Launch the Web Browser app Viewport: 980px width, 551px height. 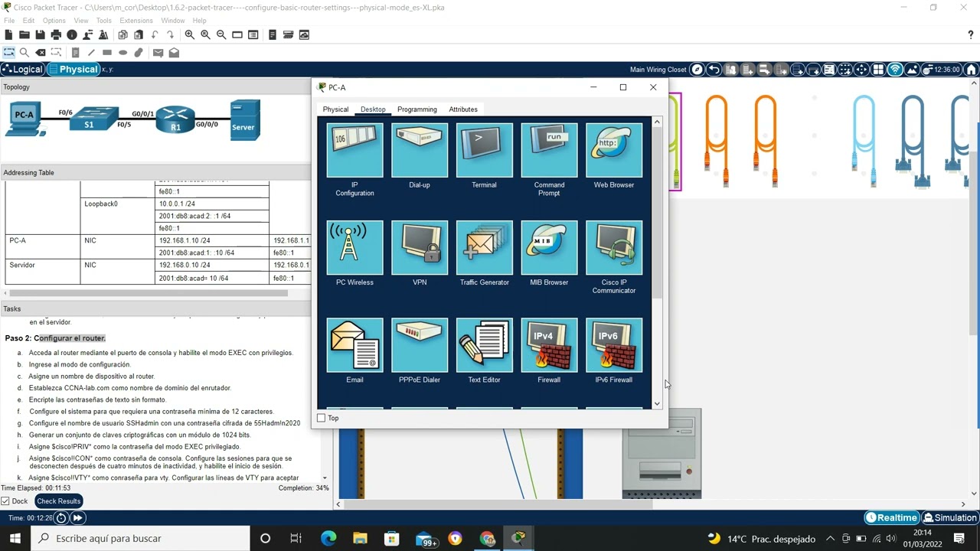click(x=614, y=150)
